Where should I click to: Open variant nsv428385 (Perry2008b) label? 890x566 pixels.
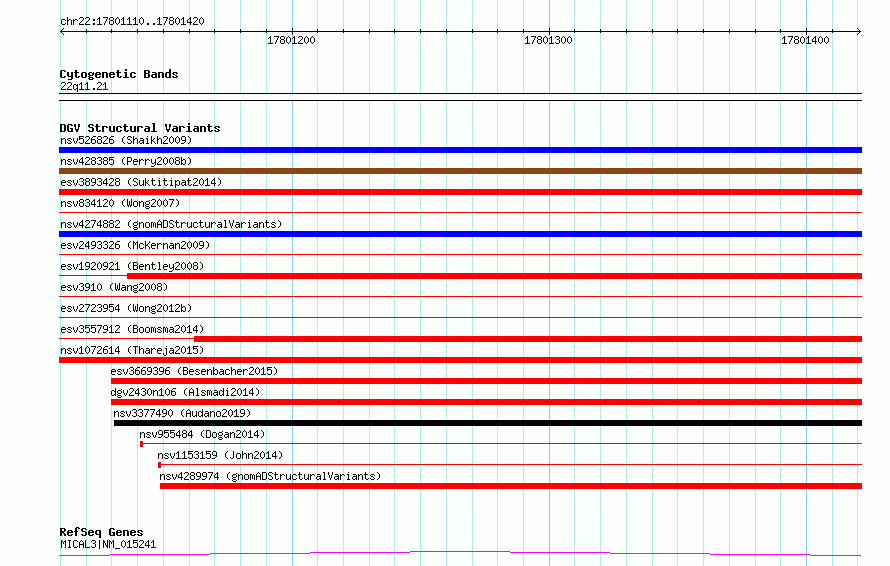coord(126,161)
